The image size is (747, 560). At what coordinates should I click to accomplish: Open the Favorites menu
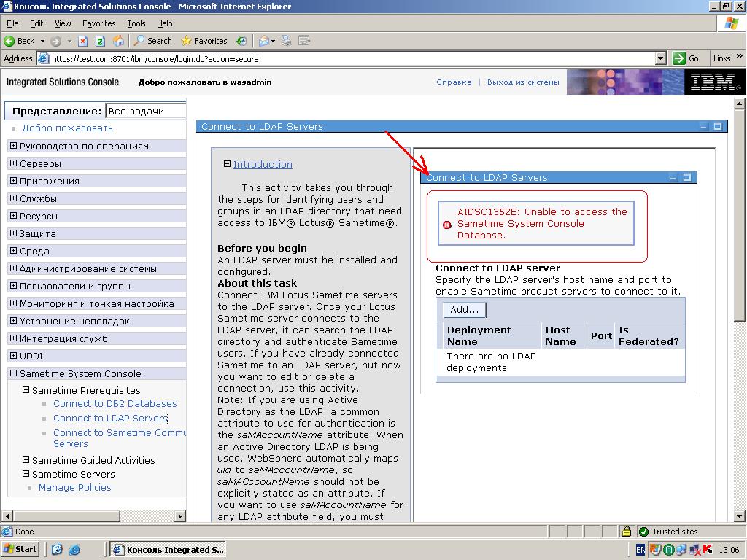tap(98, 23)
